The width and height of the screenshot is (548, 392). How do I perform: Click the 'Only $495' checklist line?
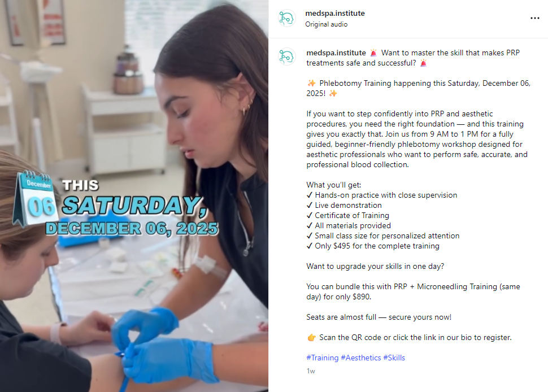click(x=373, y=246)
